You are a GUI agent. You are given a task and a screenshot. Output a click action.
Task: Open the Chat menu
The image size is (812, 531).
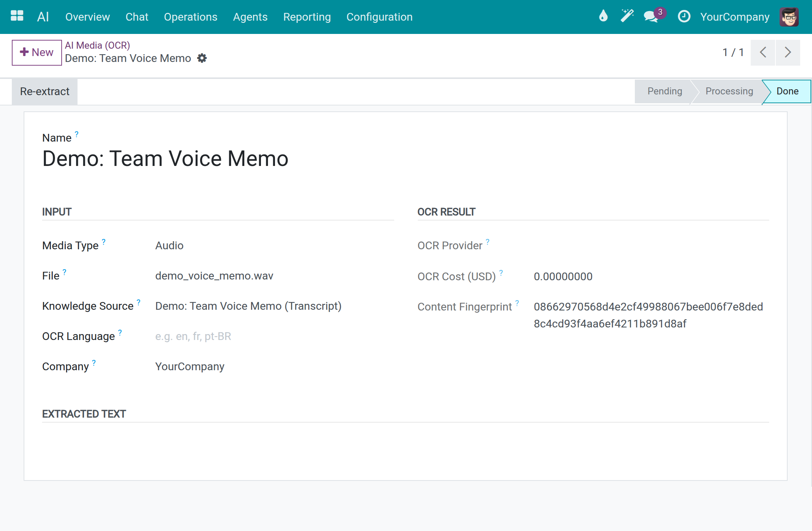click(x=137, y=17)
